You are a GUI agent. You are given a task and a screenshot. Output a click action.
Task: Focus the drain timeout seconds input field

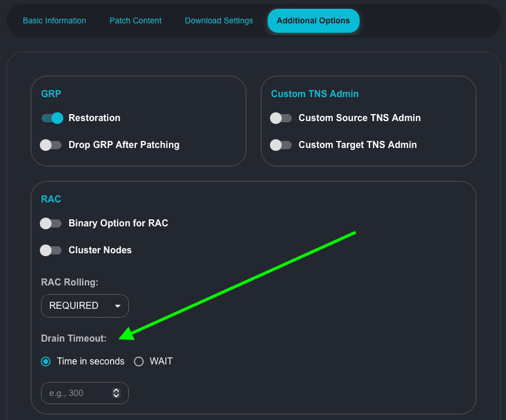tap(73, 393)
